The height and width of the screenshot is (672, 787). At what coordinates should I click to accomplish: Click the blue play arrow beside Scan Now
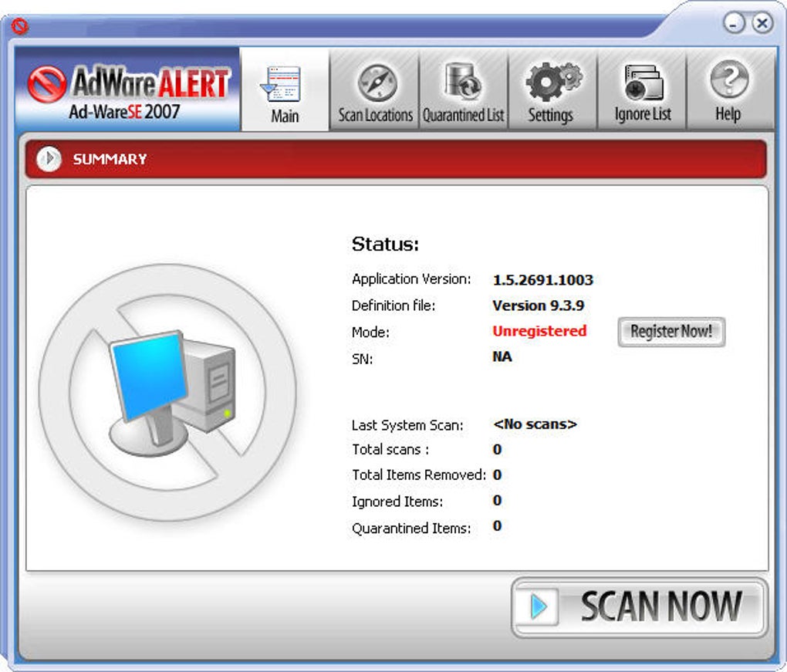[x=539, y=606]
